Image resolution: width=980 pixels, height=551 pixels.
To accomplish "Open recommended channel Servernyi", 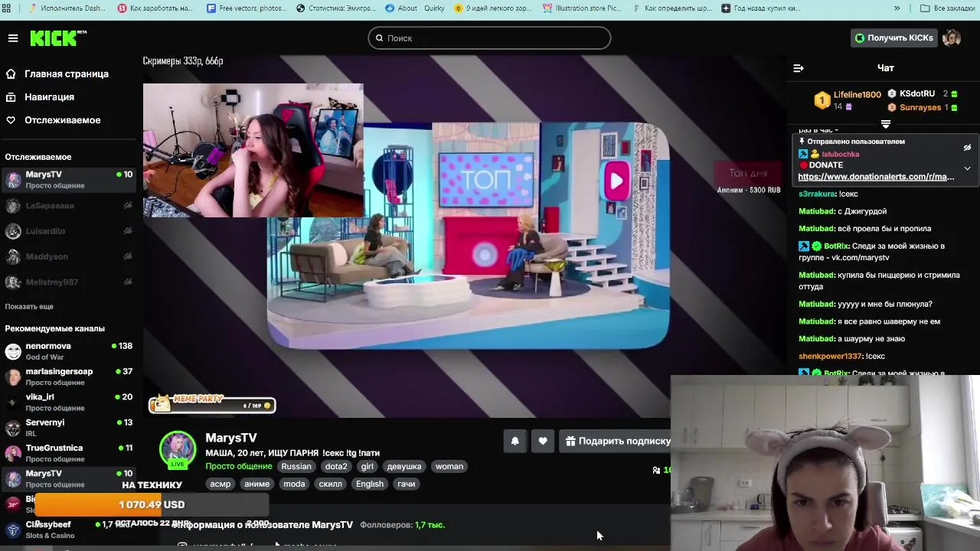I will click(x=69, y=428).
